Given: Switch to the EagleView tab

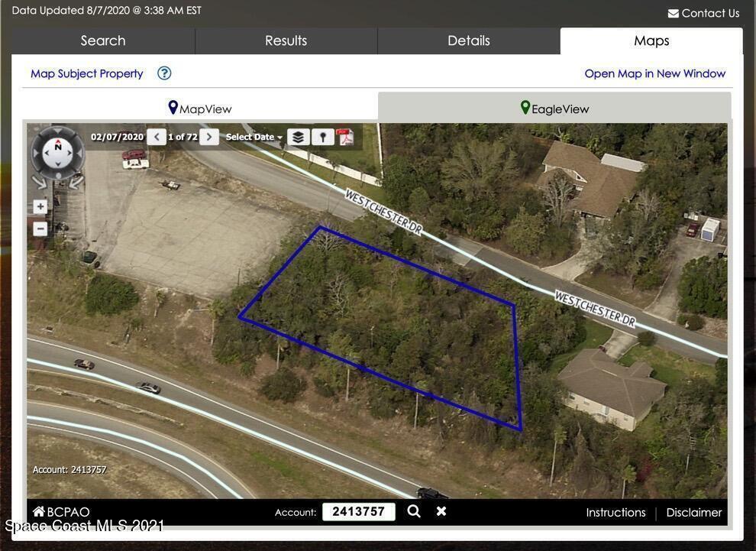Looking at the screenshot, I should 554,108.
